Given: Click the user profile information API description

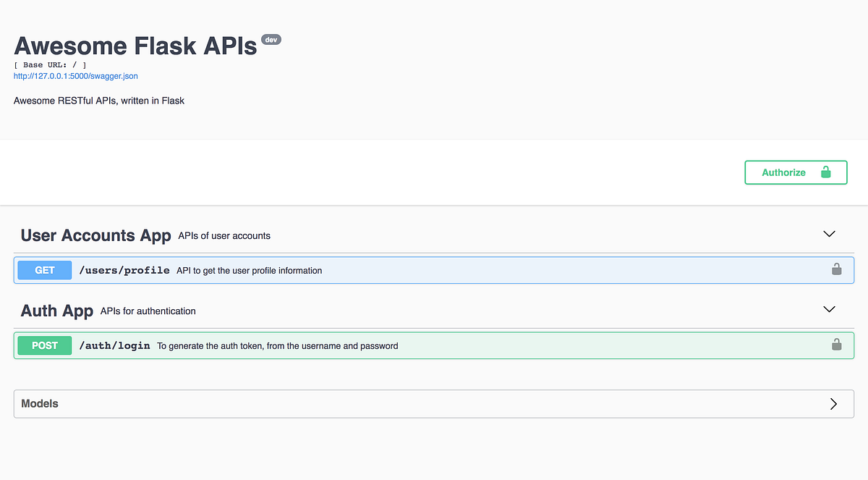Looking at the screenshot, I should (x=249, y=271).
